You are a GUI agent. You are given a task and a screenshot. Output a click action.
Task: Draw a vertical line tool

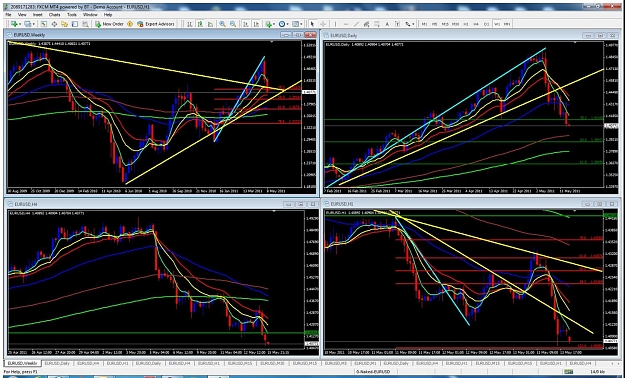335,24
